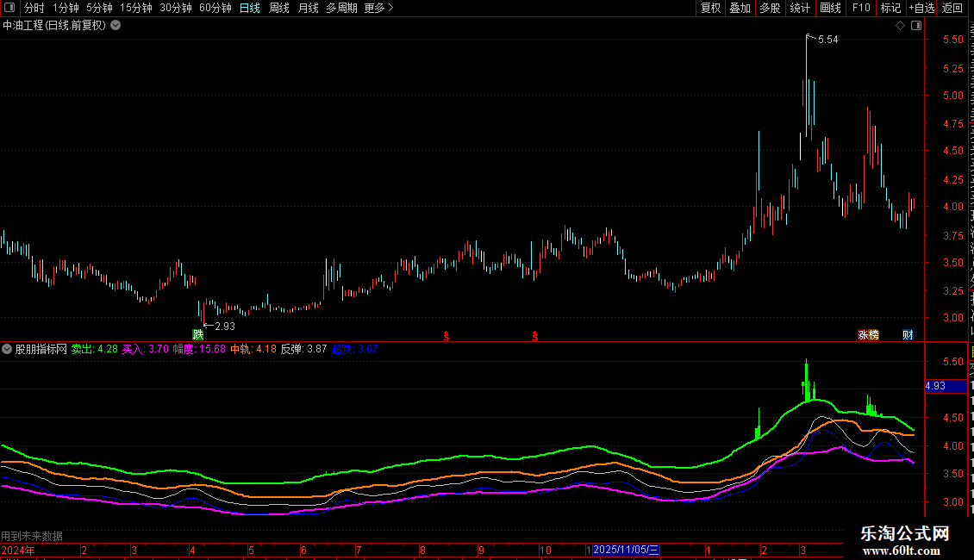974x560 pixels.
Task: Click the 中油工程(日线,前复权) chart title
Action: coord(54,26)
